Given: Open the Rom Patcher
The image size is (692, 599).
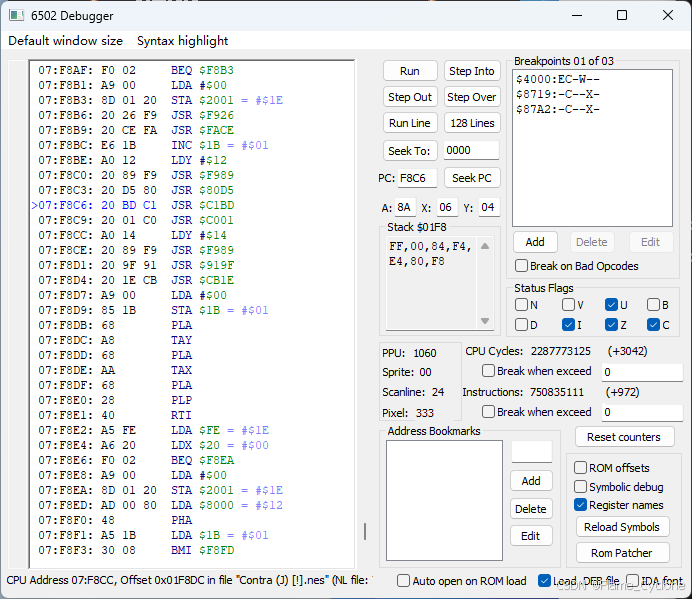Looking at the screenshot, I should click(x=622, y=553).
